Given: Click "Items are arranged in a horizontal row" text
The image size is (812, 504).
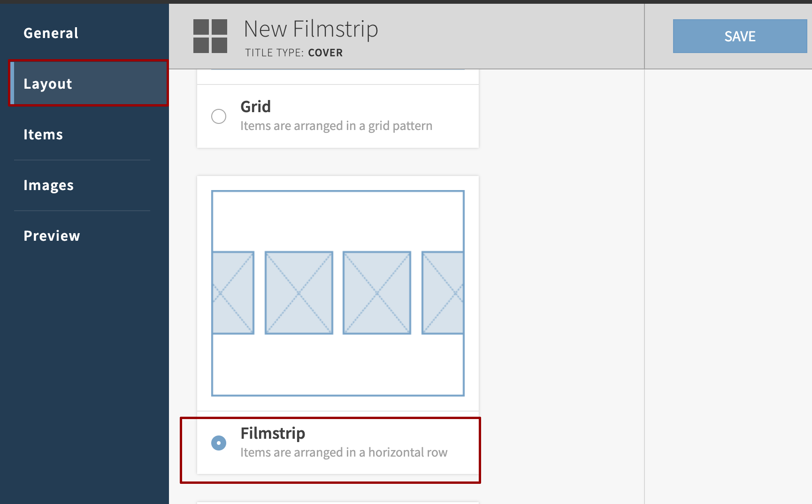Looking at the screenshot, I should pyautogui.click(x=344, y=452).
